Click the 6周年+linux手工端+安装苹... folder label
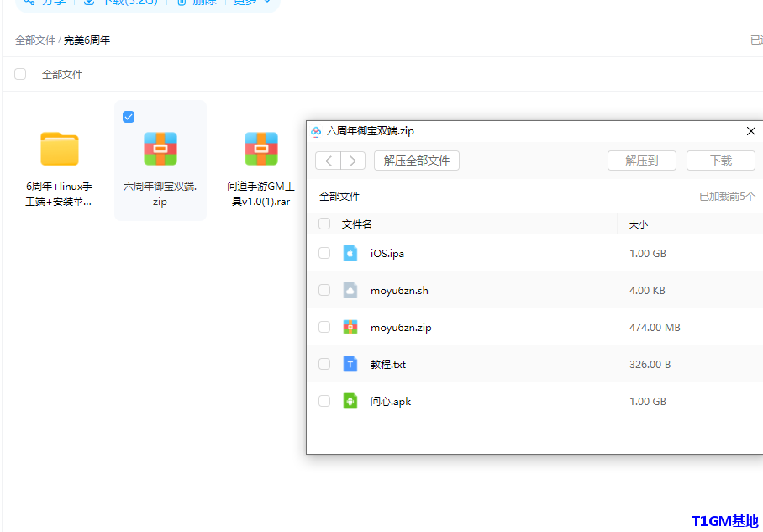This screenshot has height=532, width=763. click(59, 193)
